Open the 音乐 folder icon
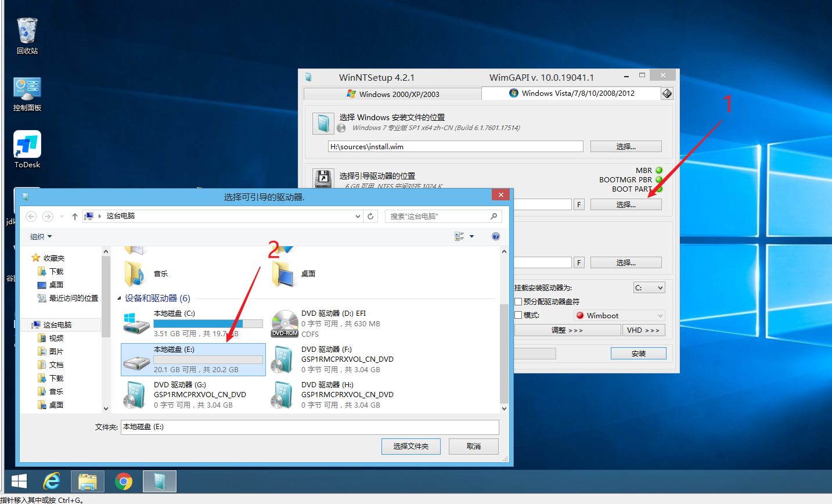 point(135,273)
